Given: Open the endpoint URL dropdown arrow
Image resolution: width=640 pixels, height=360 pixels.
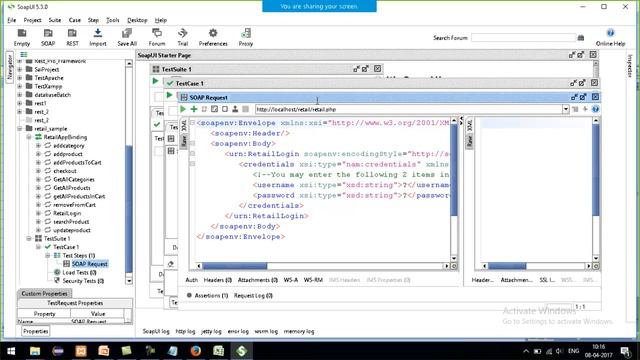Looking at the screenshot, I should point(566,109).
